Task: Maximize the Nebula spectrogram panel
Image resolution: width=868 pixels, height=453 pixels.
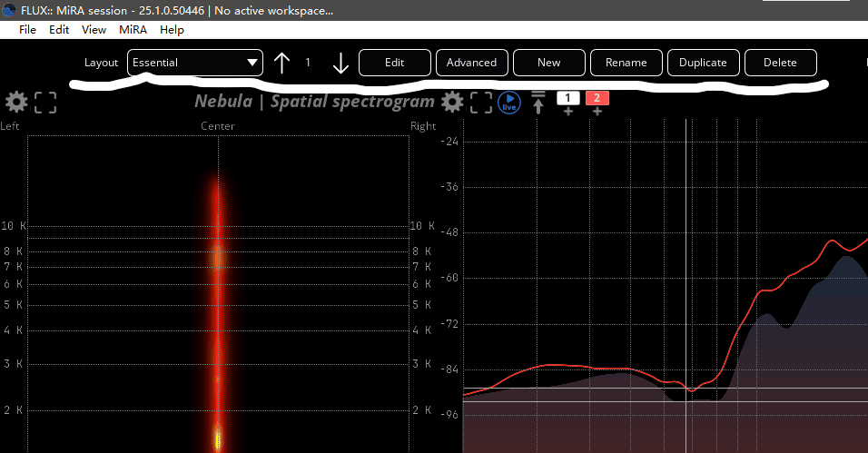Action: 45,103
